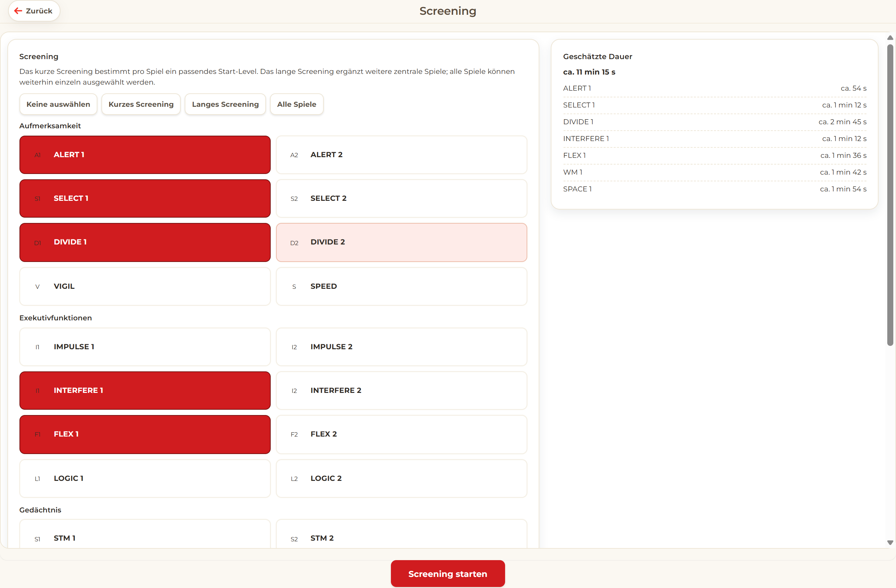This screenshot has height=588, width=896.
Task: Click the 'SPACE 1' duration row label
Action: pyautogui.click(x=577, y=189)
